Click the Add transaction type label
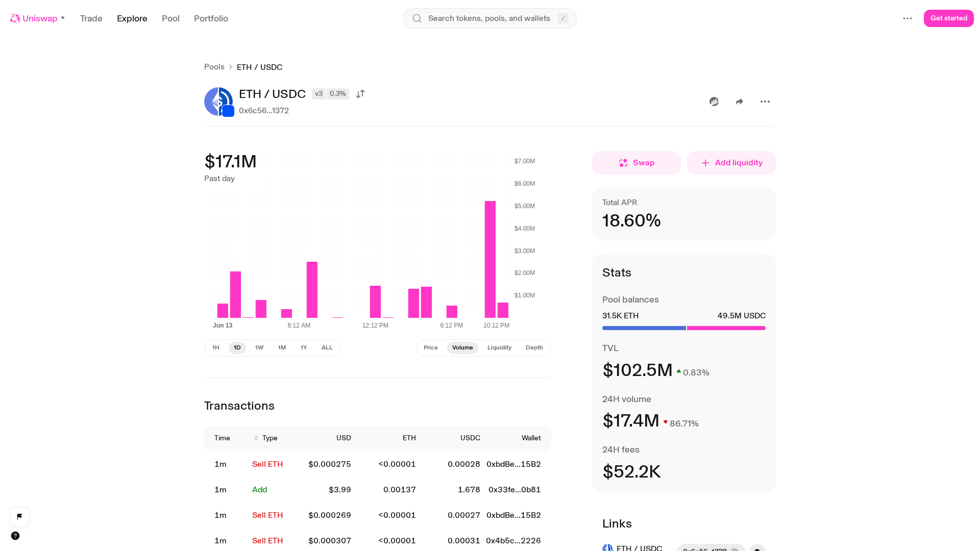980x551 pixels. point(260,490)
